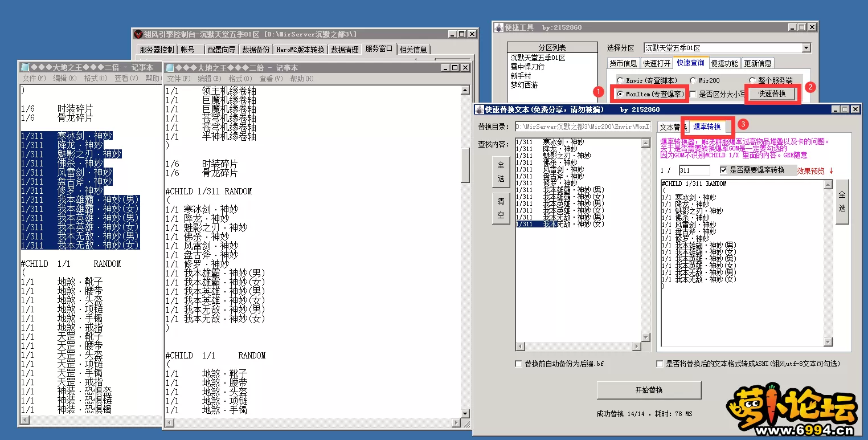Open the 更新信息 tab
This screenshot has width=868, height=440.
click(x=758, y=63)
